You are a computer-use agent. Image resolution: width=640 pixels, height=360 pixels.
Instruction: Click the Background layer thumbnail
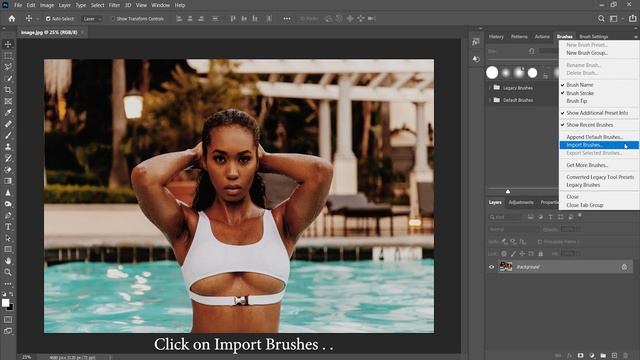pos(506,267)
